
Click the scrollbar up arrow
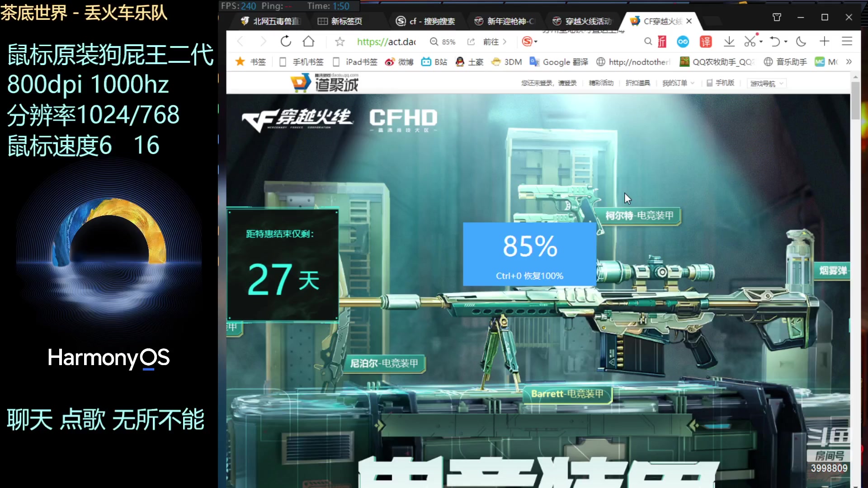point(855,77)
